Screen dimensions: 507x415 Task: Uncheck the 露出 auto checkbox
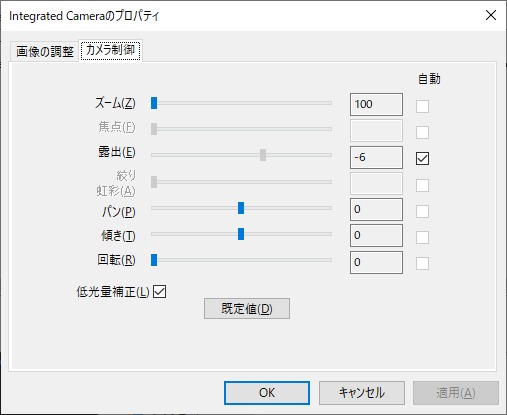click(422, 158)
